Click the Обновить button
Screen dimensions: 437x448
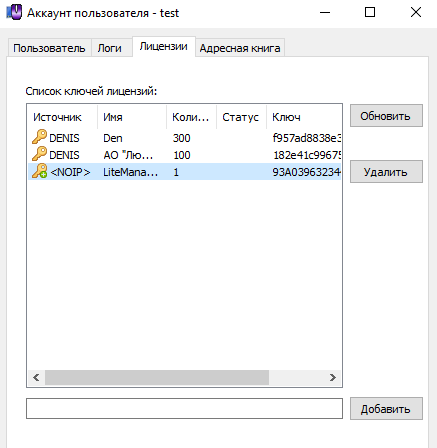tap(386, 116)
